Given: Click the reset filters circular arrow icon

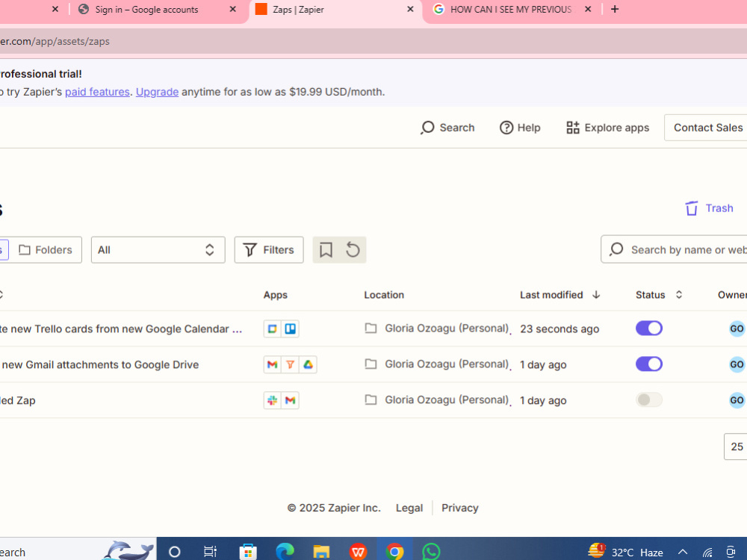Looking at the screenshot, I should (x=353, y=249).
